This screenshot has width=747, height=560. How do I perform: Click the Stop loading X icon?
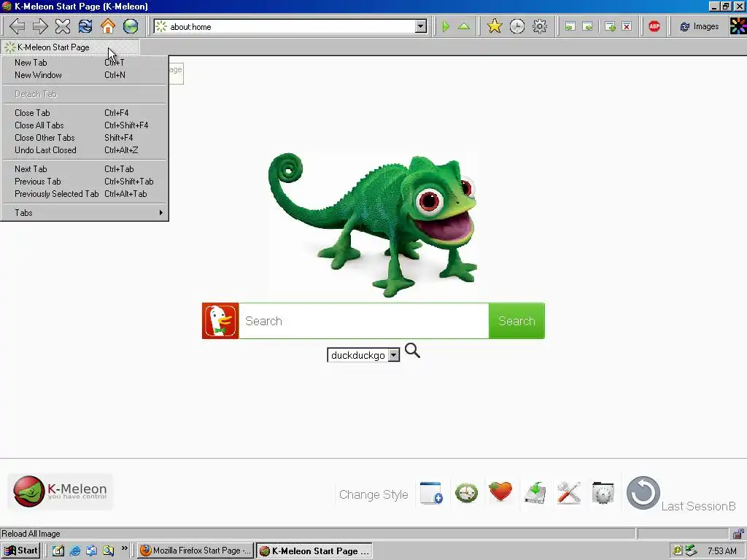pos(63,26)
